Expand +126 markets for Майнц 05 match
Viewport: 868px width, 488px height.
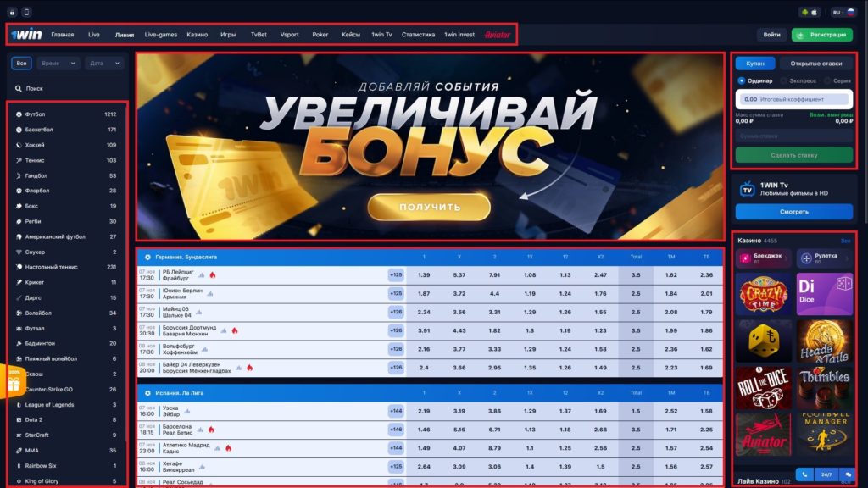pyautogui.click(x=396, y=312)
